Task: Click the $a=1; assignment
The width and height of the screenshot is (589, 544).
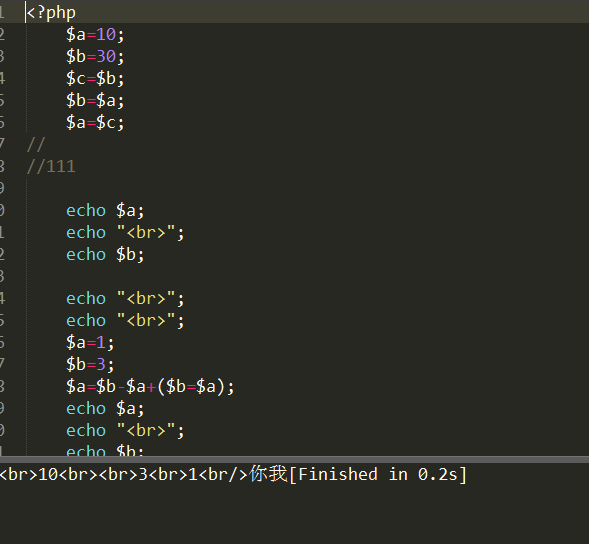Action: pos(90,343)
